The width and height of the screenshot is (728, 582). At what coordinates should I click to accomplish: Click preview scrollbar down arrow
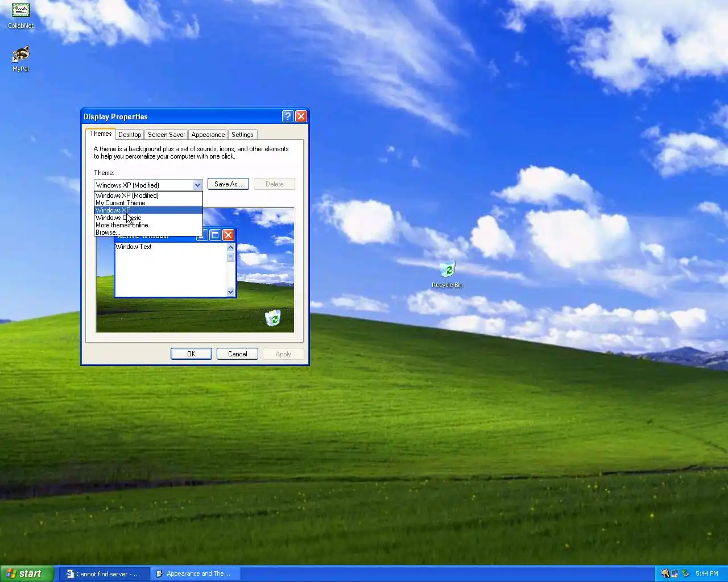[x=230, y=292]
